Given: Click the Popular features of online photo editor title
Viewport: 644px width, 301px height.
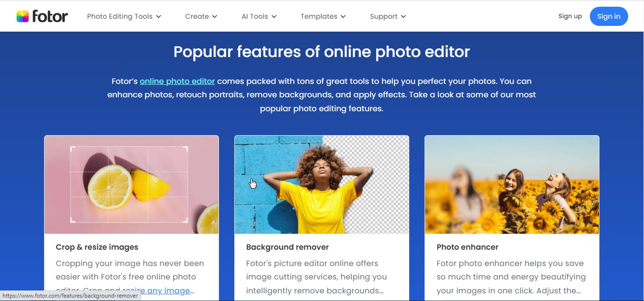Looking at the screenshot, I should tap(322, 52).
